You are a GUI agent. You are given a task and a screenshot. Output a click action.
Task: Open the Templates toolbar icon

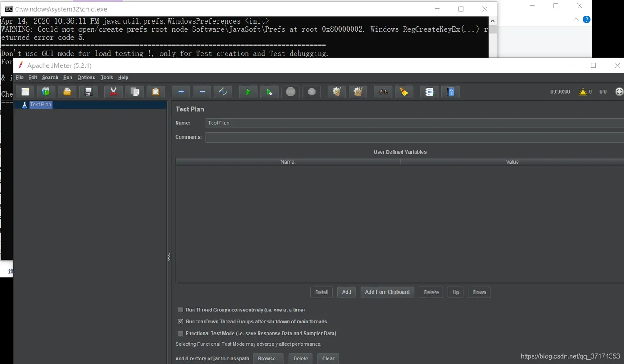tap(46, 92)
